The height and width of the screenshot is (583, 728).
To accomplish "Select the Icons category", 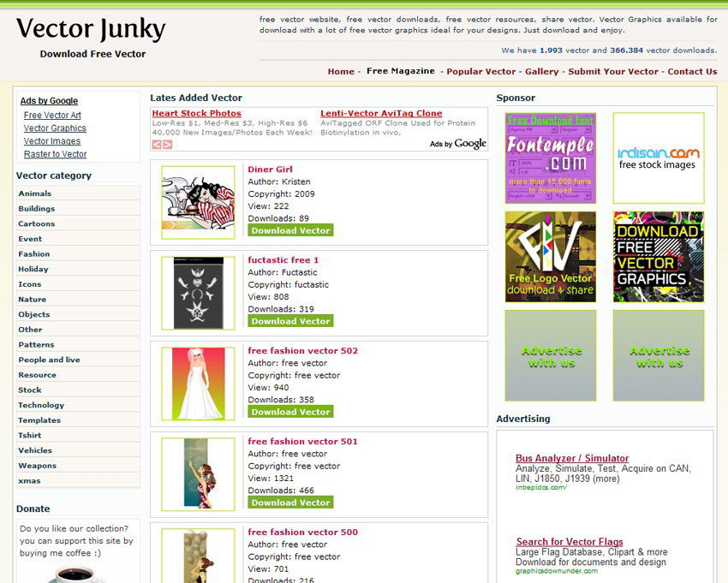I will (x=78, y=284).
